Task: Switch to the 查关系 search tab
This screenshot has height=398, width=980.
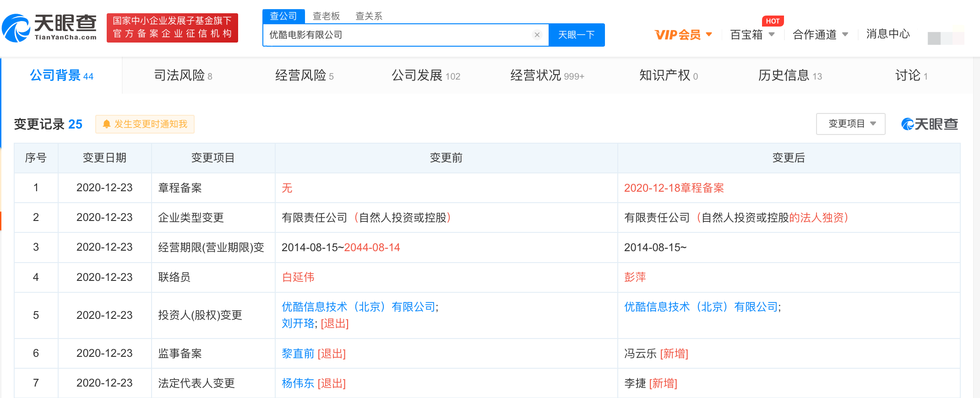Action: point(369,16)
